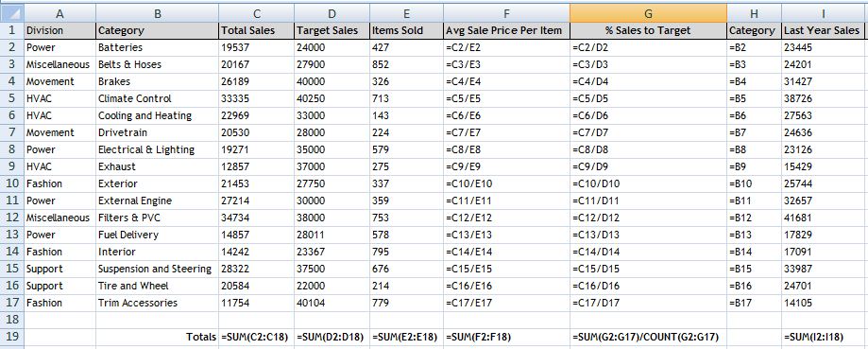This screenshot has height=349, width=868.
Task: Click the =SUM(C2:C18) formula cell
Action: 256,337
